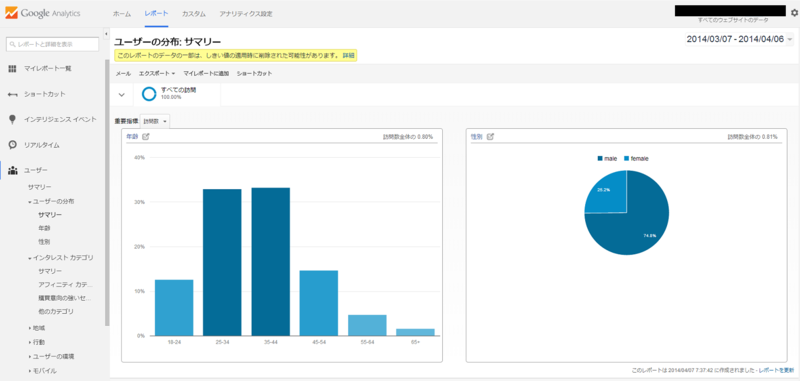This screenshot has height=381, width=800.
Task: Click マイレポートに追加 in the toolbar
Action: tap(206, 73)
